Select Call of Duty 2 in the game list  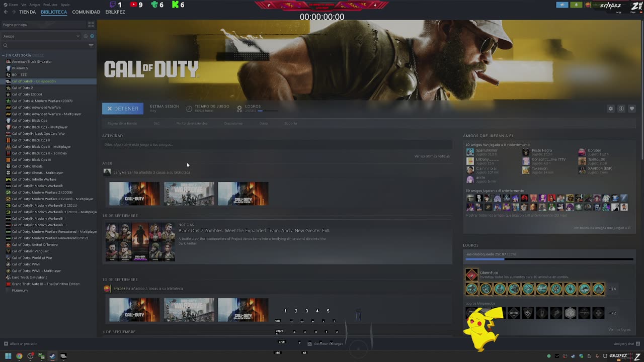pos(22,88)
